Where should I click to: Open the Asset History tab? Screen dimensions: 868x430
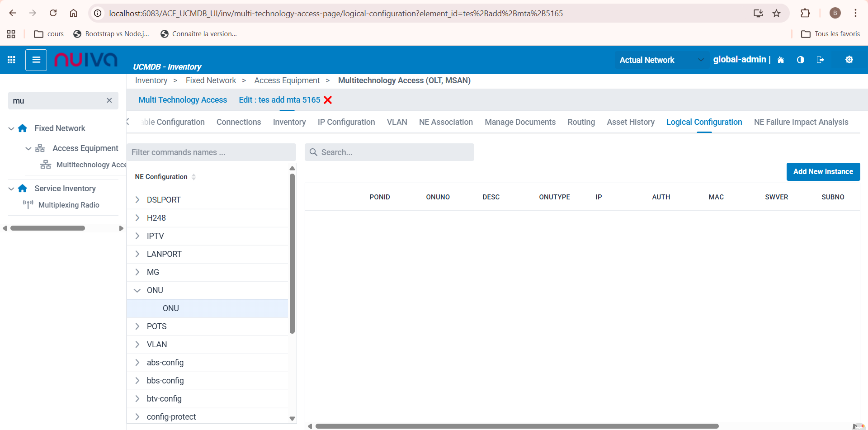coord(630,122)
